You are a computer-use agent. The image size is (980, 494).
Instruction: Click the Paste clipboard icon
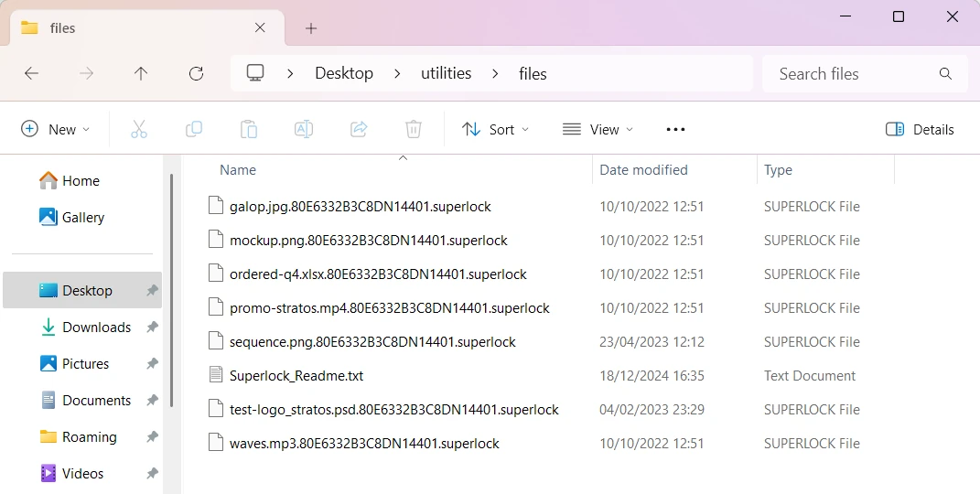click(x=249, y=129)
